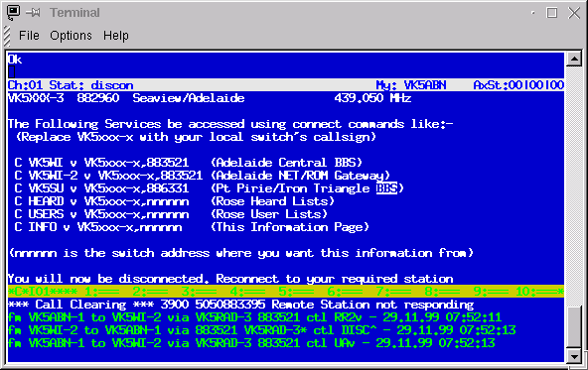Screen dimensions: 588x370
Task: Click the vertical scrollbar thumb
Action: point(574,327)
